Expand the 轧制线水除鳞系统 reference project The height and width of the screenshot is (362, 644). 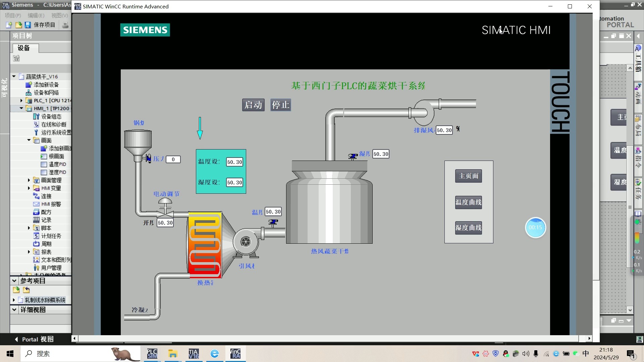click(x=14, y=300)
